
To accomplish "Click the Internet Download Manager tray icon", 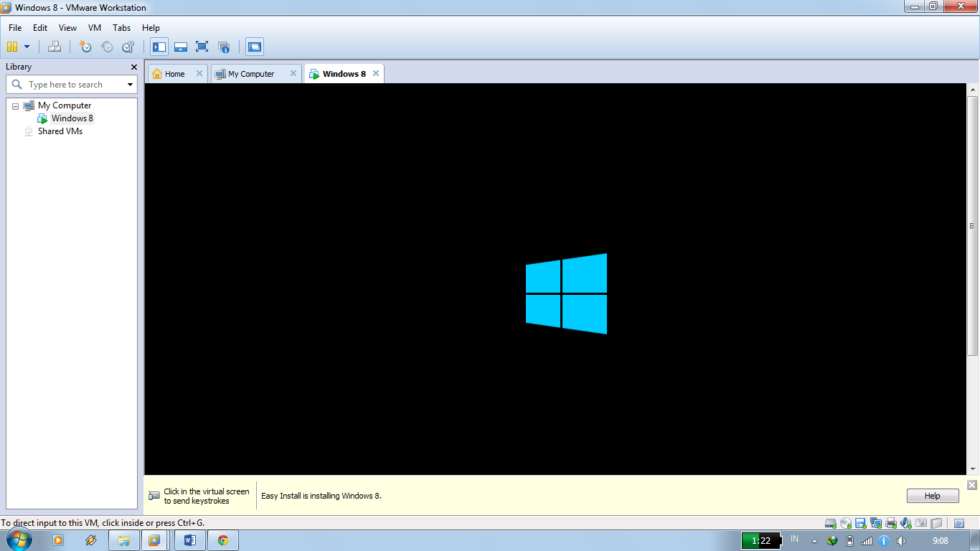I will tap(832, 541).
